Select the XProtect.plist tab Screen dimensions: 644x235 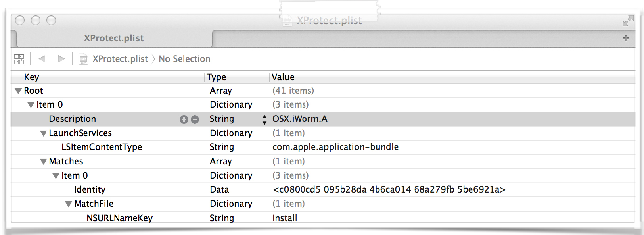point(114,39)
